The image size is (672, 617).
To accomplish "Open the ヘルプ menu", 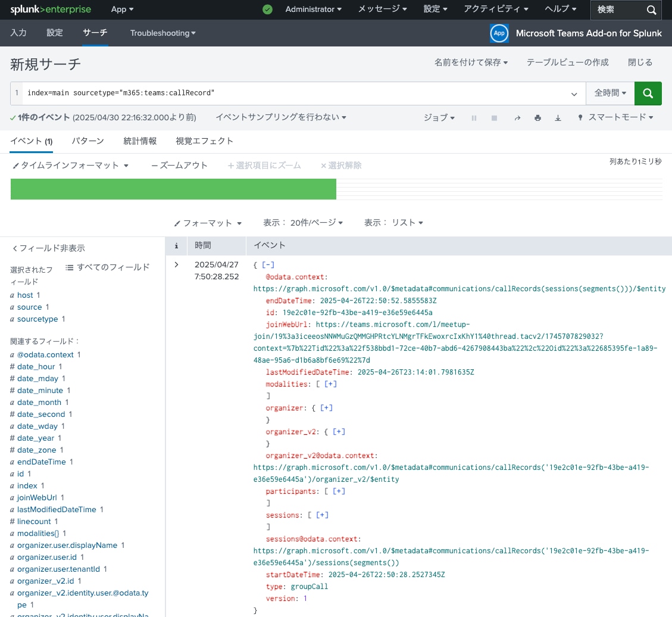I will (560, 10).
